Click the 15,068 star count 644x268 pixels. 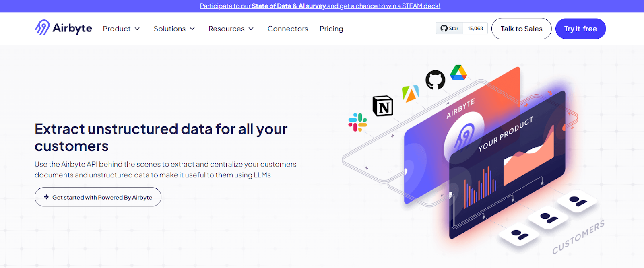475,28
